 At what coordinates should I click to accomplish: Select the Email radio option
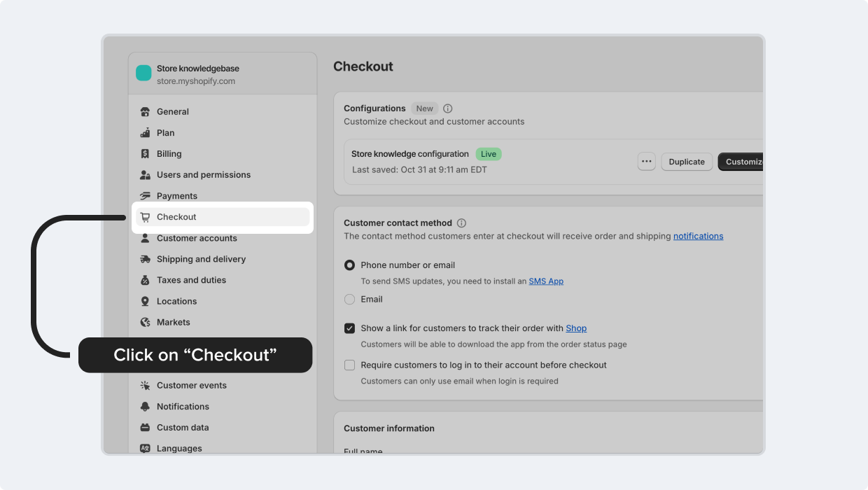tap(349, 299)
